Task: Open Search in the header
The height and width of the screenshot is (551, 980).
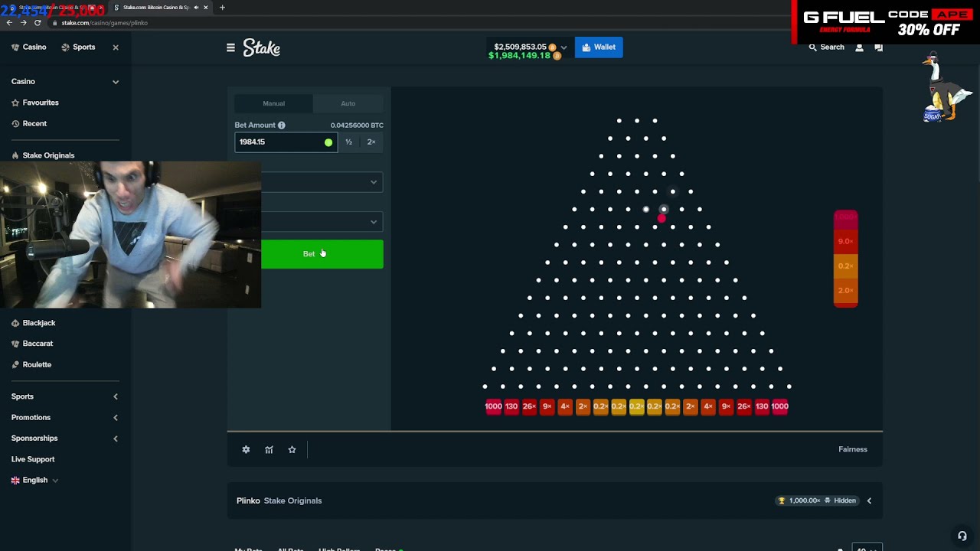Action: click(x=826, y=47)
